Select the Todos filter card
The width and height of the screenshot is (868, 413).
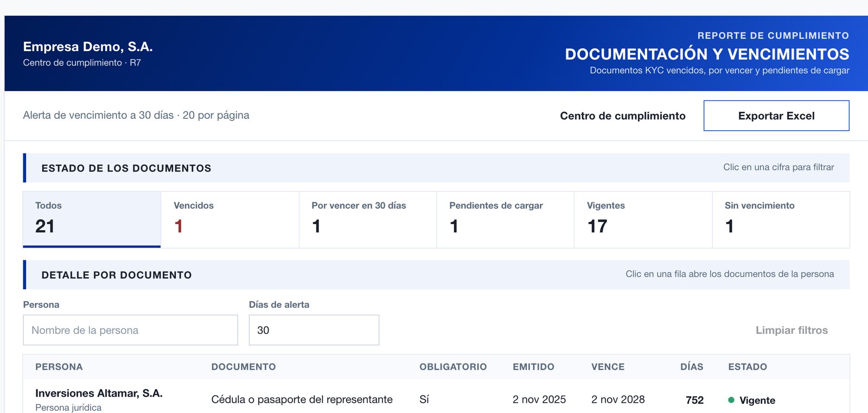(92, 219)
